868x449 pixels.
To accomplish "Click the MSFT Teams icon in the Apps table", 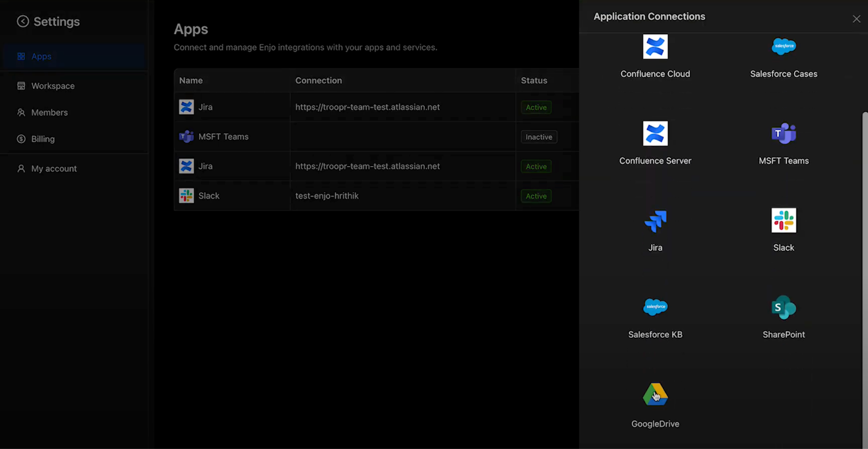I will [187, 137].
